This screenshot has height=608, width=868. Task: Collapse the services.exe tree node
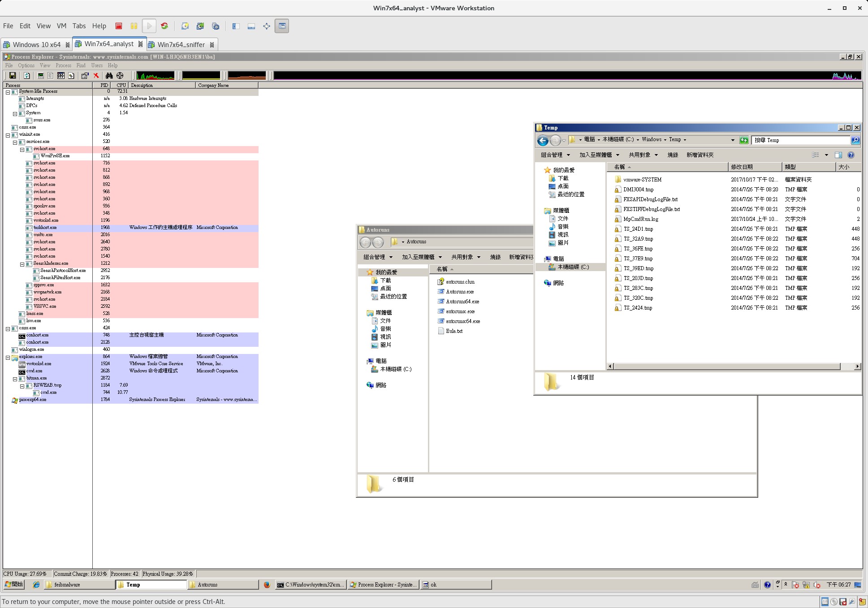(15, 142)
